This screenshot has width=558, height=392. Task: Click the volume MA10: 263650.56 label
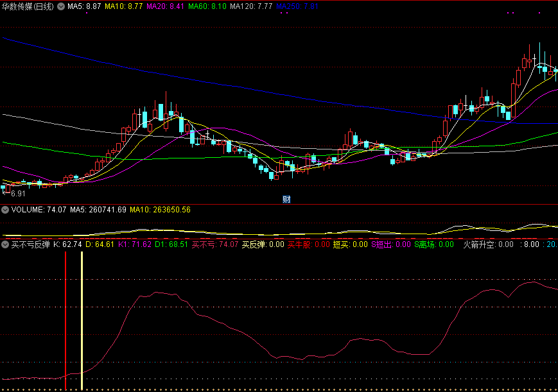(160, 210)
